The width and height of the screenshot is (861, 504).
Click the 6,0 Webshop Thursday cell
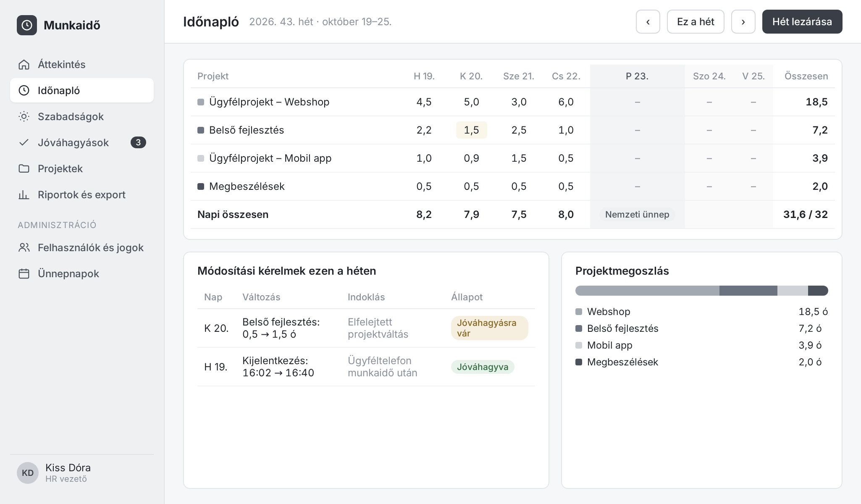[566, 102]
